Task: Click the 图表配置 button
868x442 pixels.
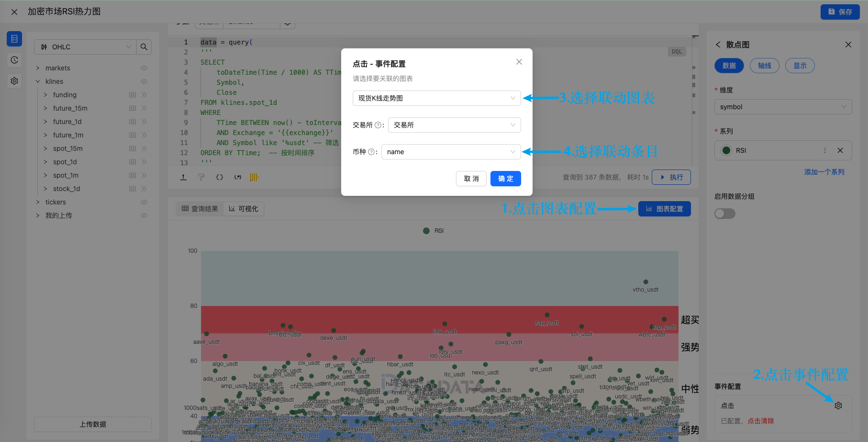Action: (665, 209)
